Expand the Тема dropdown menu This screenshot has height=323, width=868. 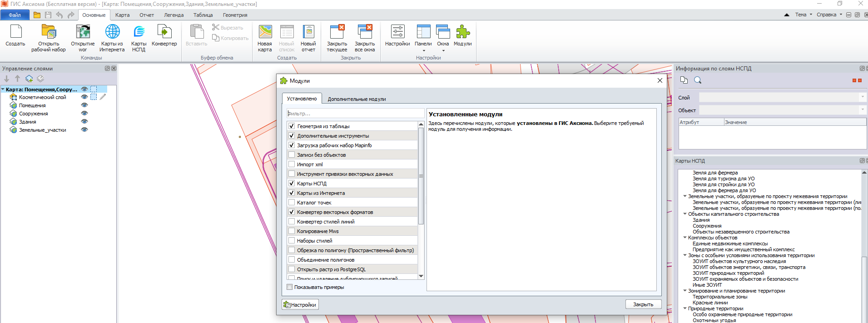point(804,15)
